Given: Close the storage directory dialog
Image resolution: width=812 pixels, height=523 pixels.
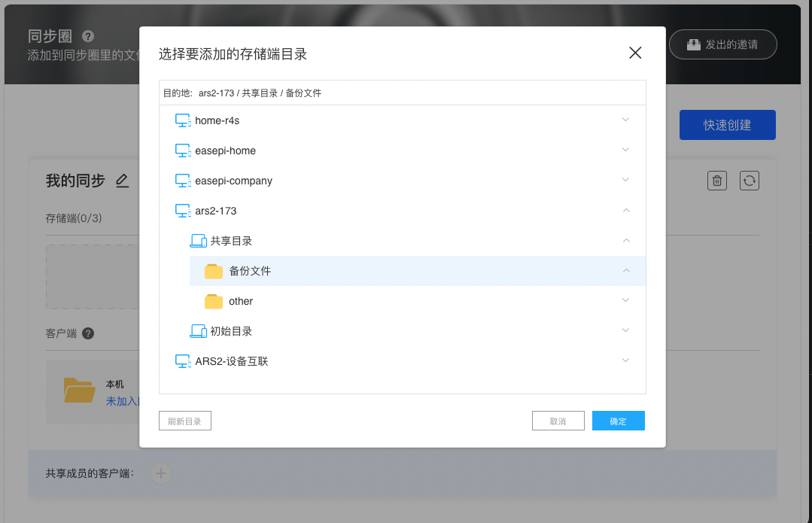Looking at the screenshot, I should (635, 53).
